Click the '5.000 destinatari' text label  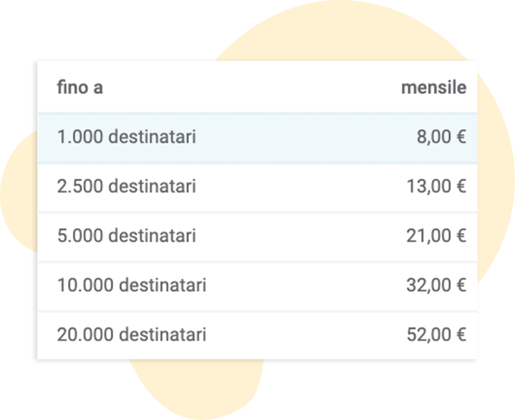pyautogui.click(x=126, y=235)
